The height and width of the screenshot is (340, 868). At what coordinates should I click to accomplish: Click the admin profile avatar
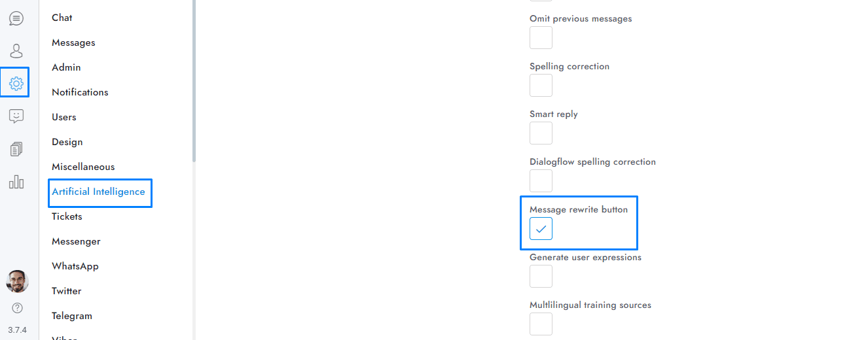(x=17, y=281)
